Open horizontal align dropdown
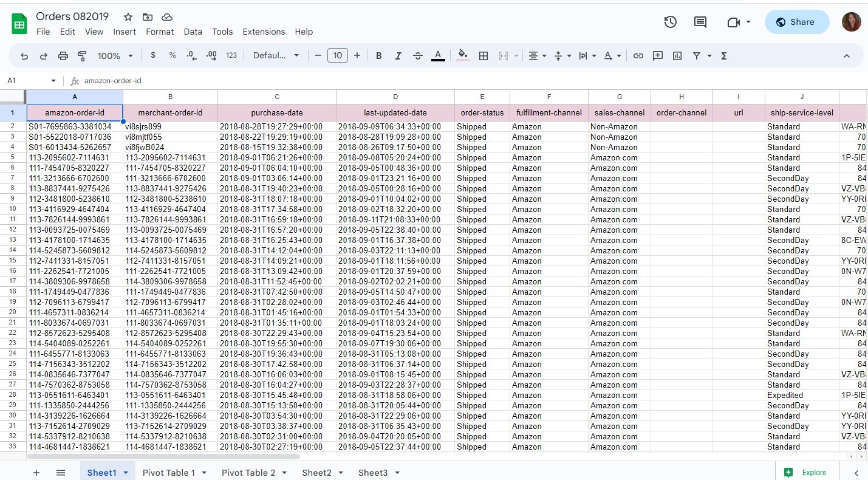Image resolution: width=868 pixels, height=480 pixels. pyautogui.click(x=537, y=56)
